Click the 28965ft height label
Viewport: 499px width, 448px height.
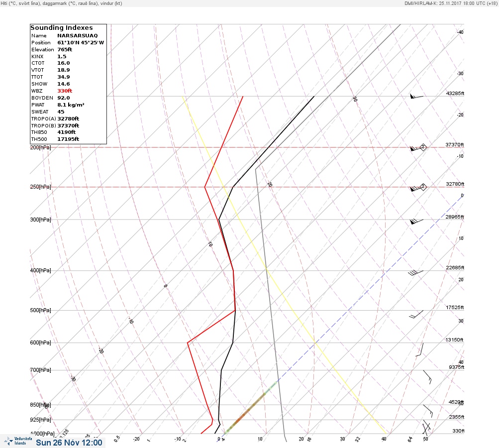[x=455, y=217]
